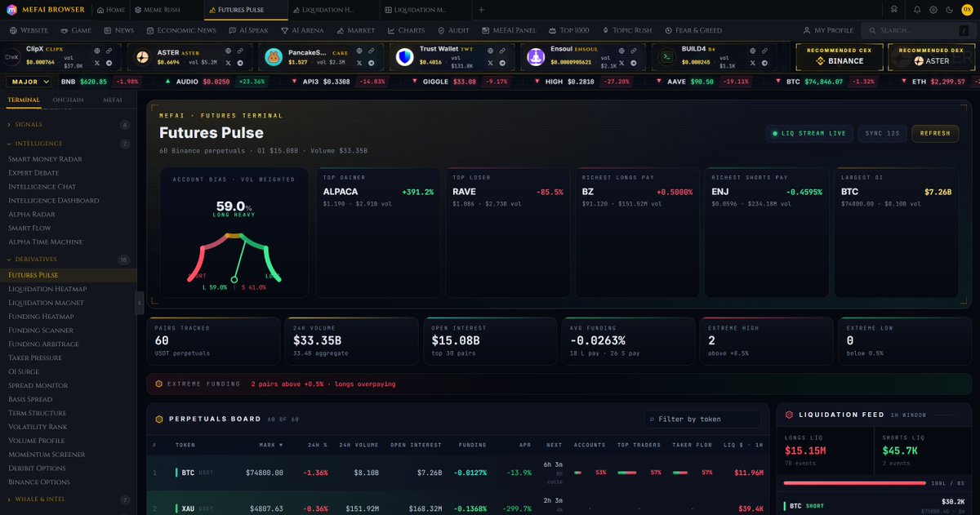
Task: Click the PancakeSwap CAKE logo
Action: coord(274,57)
